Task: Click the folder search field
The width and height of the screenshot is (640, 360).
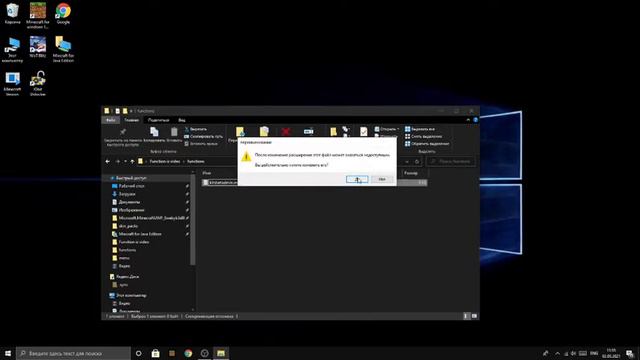Action: [x=451, y=162]
